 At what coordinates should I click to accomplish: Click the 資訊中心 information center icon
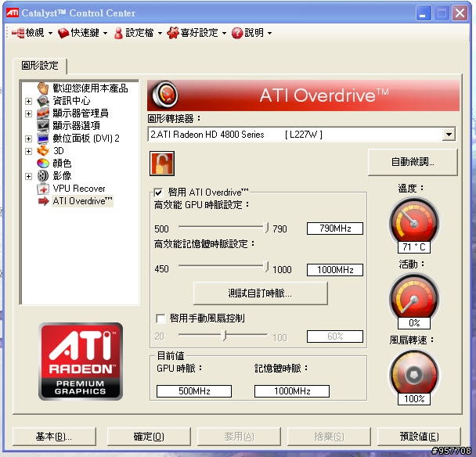pos(43,101)
